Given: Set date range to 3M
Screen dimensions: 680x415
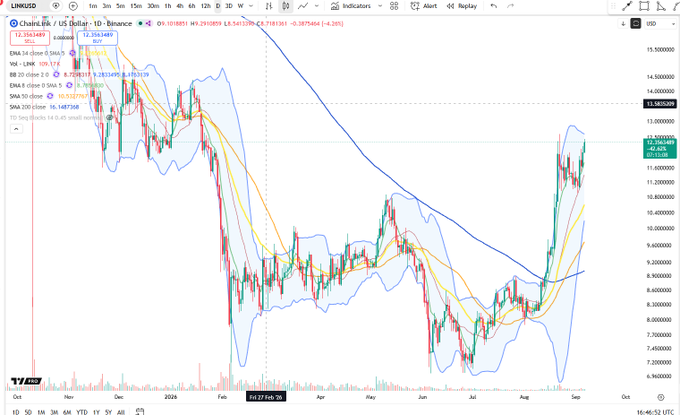Looking at the screenshot, I should tap(54, 412).
